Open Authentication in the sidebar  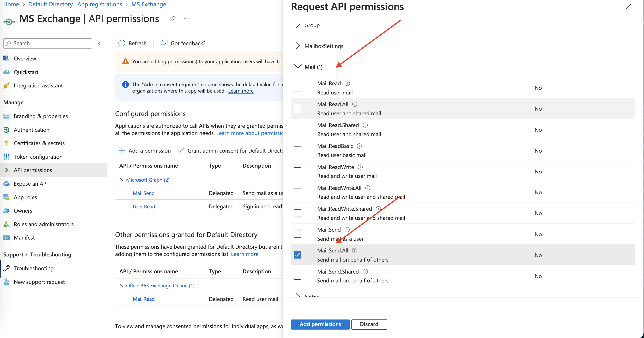point(31,130)
